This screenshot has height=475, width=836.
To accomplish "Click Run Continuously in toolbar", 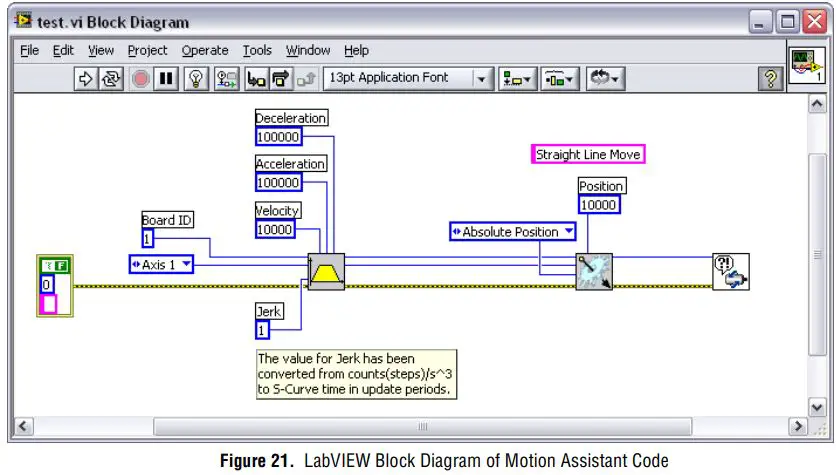I will pyautogui.click(x=111, y=79).
